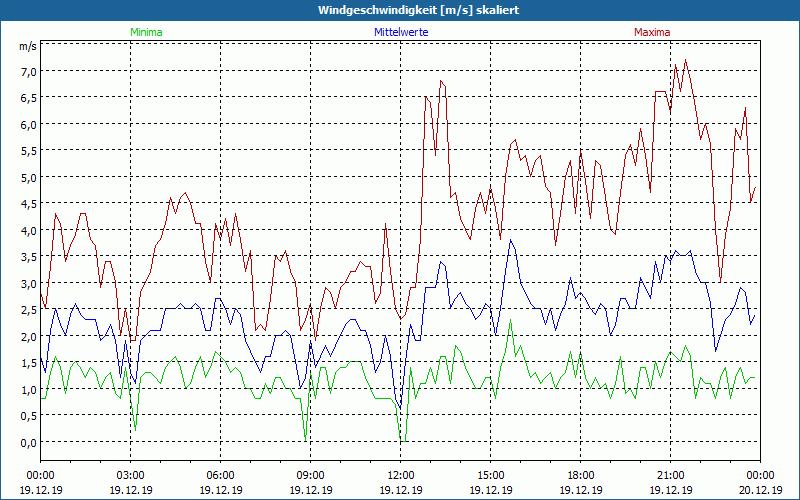800x500 pixels.
Task: Click the 6,5 y-axis value
Action: click(x=29, y=98)
